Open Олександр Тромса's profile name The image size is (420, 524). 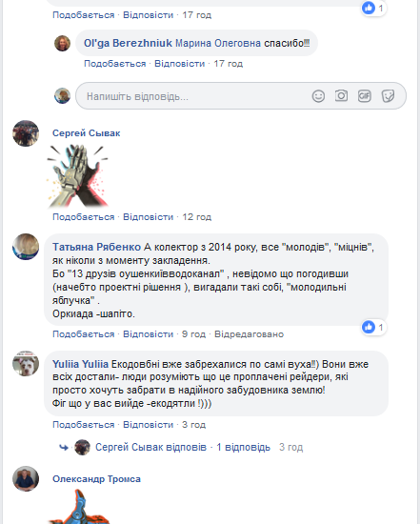96,479
